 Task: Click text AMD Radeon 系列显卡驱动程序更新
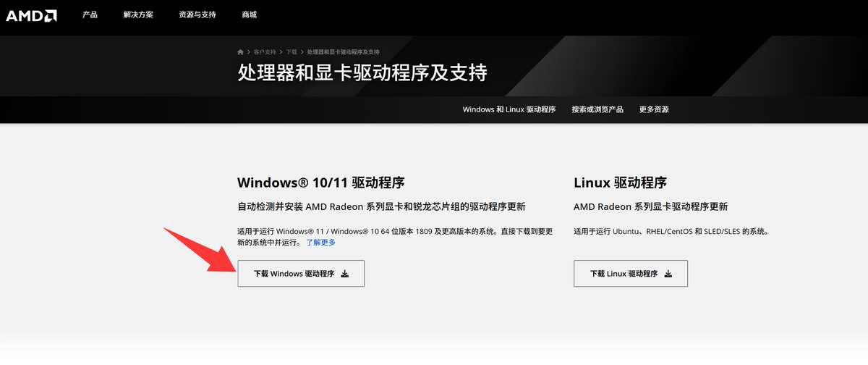pyautogui.click(x=650, y=206)
